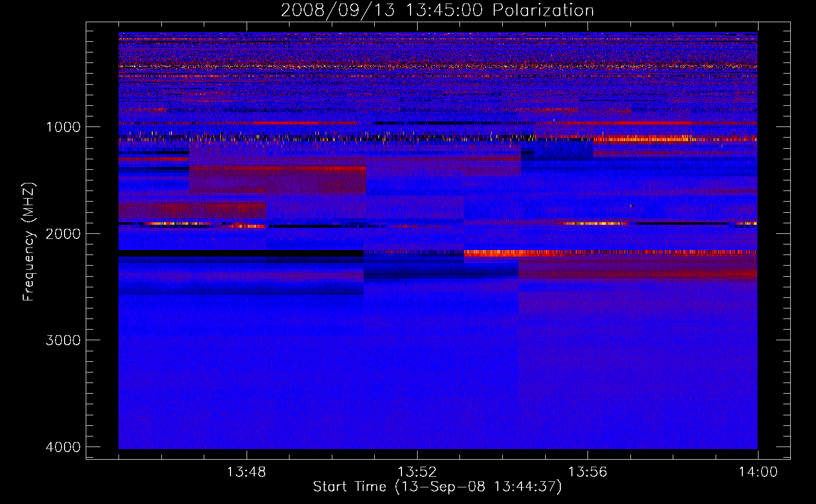
Task: Select the 4000 frequency tick label
Action: tap(63, 447)
